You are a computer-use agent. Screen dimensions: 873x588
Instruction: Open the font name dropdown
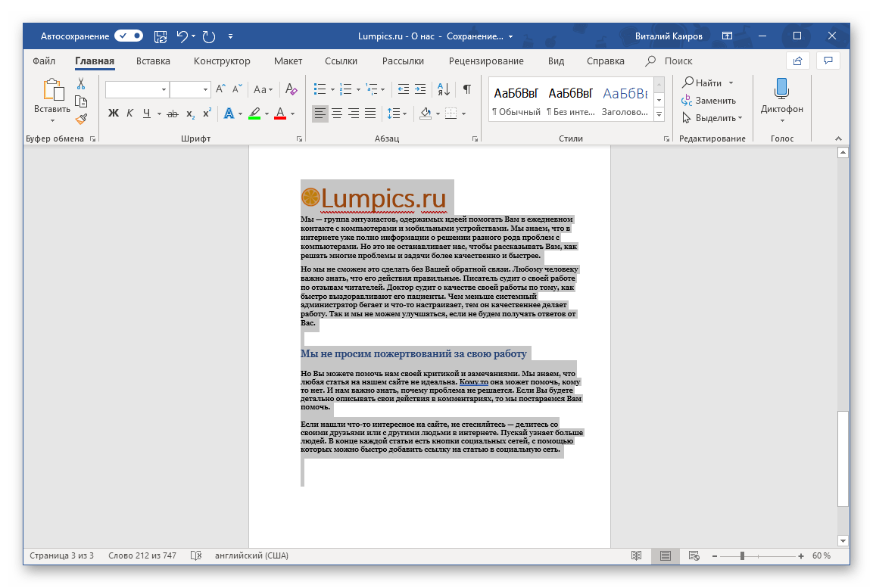pyautogui.click(x=164, y=89)
